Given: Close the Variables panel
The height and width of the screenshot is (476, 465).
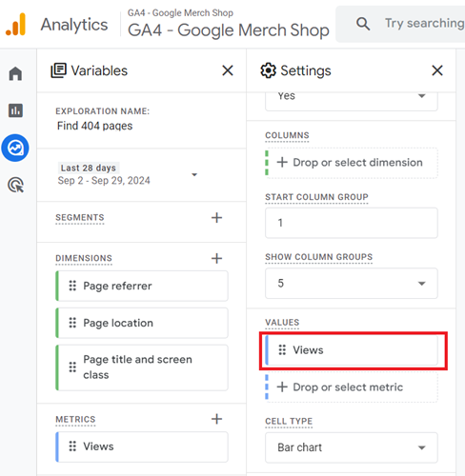Looking at the screenshot, I should pos(228,70).
